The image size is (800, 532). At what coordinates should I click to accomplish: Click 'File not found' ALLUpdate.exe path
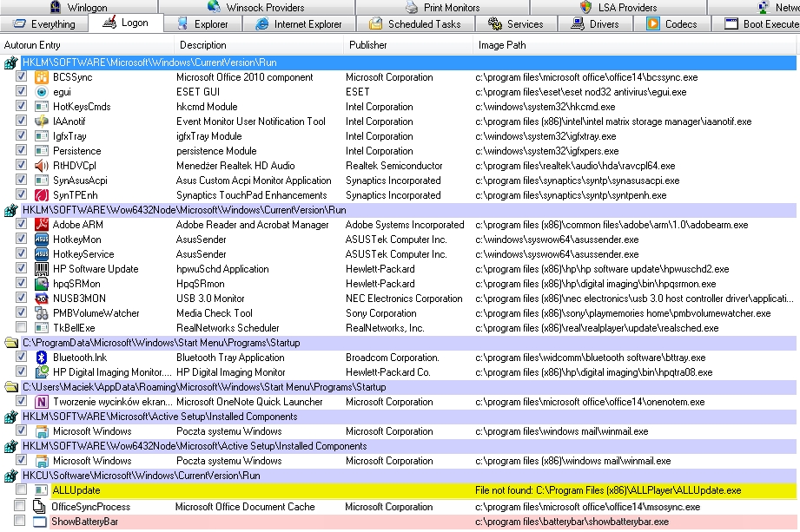coord(608,490)
